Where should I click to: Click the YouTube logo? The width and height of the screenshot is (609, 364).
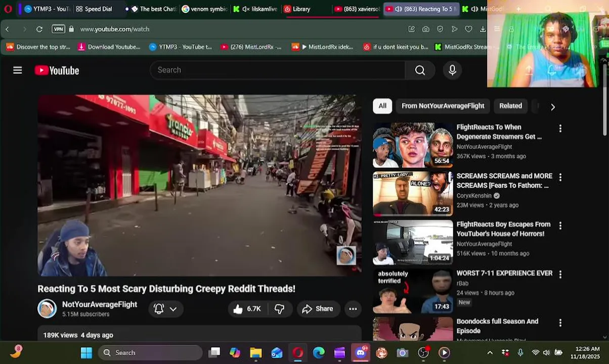tap(57, 70)
